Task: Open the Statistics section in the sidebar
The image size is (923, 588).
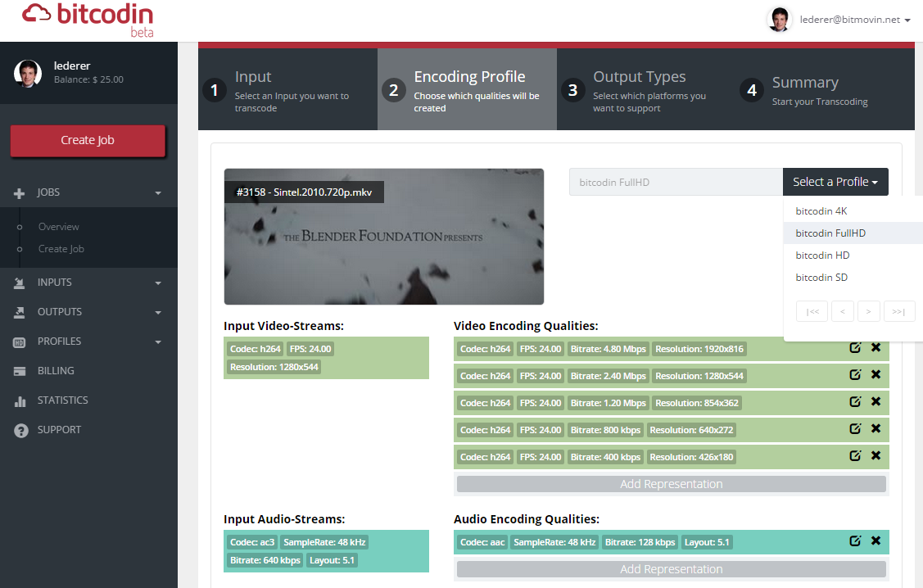Action: (x=61, y=400)
